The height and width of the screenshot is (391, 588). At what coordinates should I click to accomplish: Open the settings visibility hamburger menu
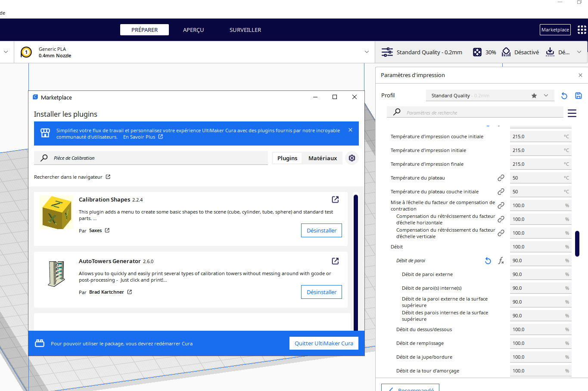click(572, 113)
